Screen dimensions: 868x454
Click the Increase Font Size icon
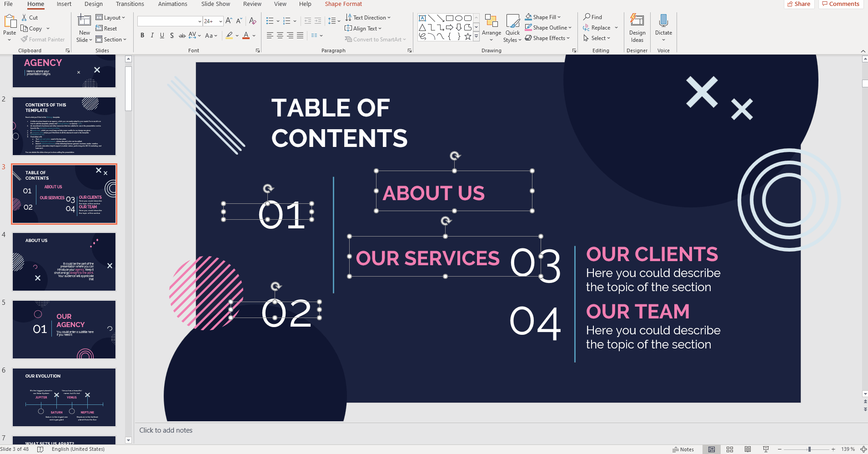(x=229, y=21)
